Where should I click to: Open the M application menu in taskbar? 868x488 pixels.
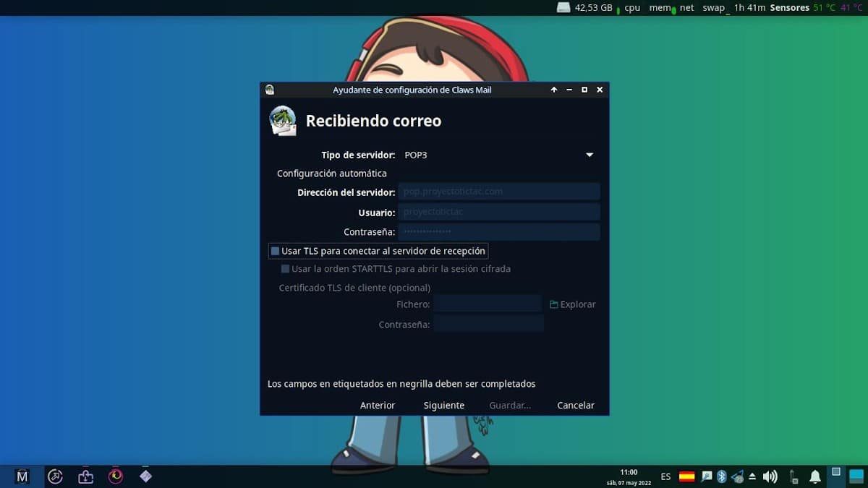point(22,476)
